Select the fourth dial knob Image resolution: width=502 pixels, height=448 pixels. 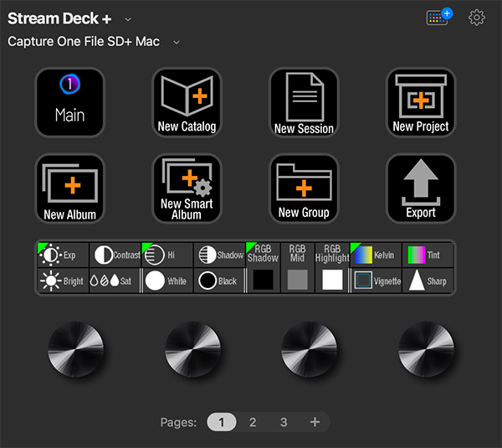pyautogui.click(x=426, y=349)
